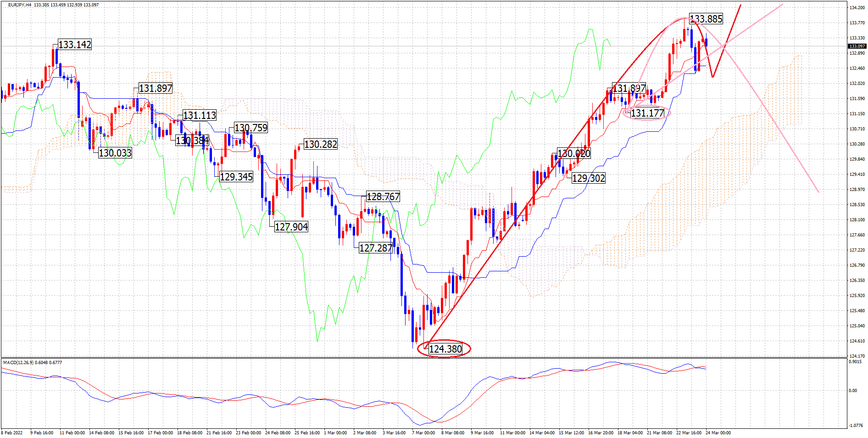Click the 133.885 peak price label
Image resolution: width=868 pixels, height=438 pixels.
click(x=706, y=19)
